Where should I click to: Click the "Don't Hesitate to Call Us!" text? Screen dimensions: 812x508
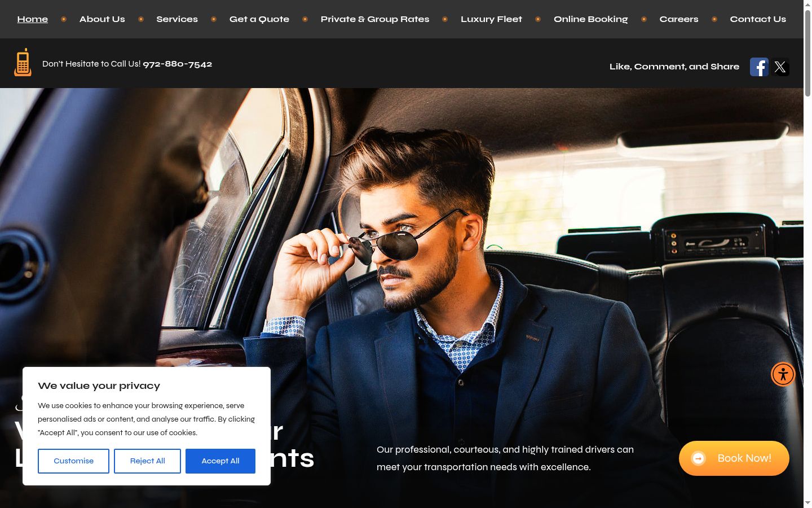[91, 64]
